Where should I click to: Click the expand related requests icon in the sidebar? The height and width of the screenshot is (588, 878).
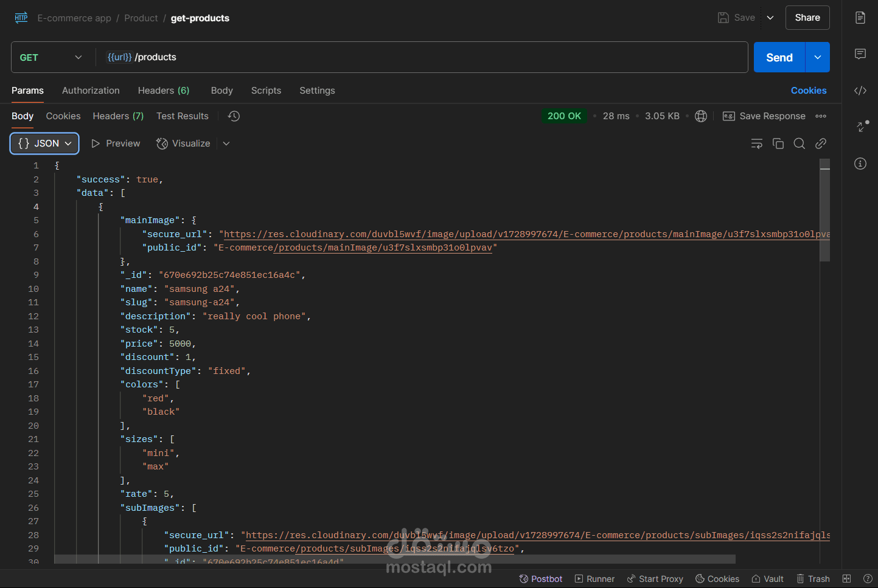[x=862, y=126]
